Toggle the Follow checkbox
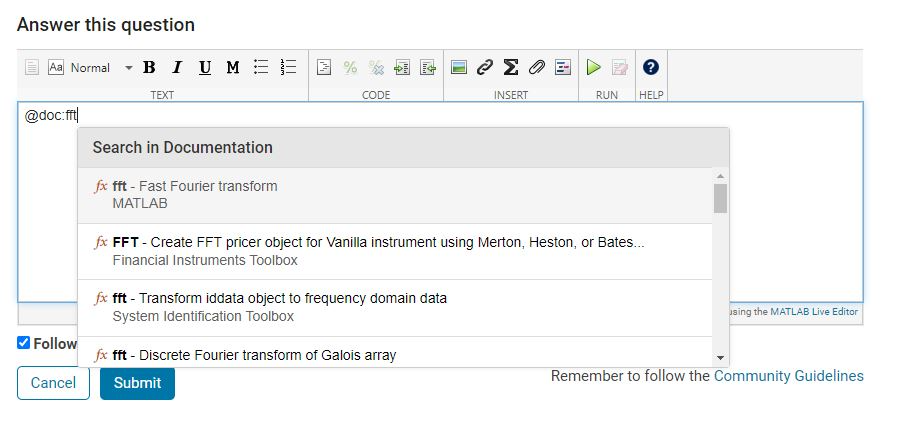904x427 pixels. (x=24, y=343)
